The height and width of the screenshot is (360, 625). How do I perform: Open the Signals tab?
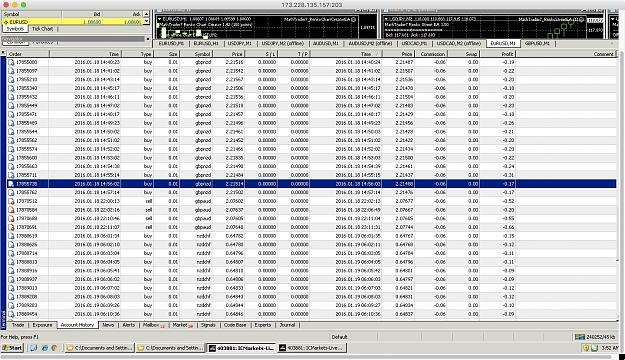(208, 325)
